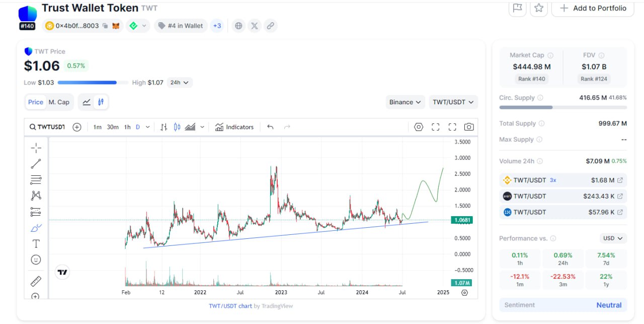Image resolution: width=644 pixels, height=324 pixels.
Task: Select the brush drawing tool
Action: pyautogui.click(x=36, y=228)
